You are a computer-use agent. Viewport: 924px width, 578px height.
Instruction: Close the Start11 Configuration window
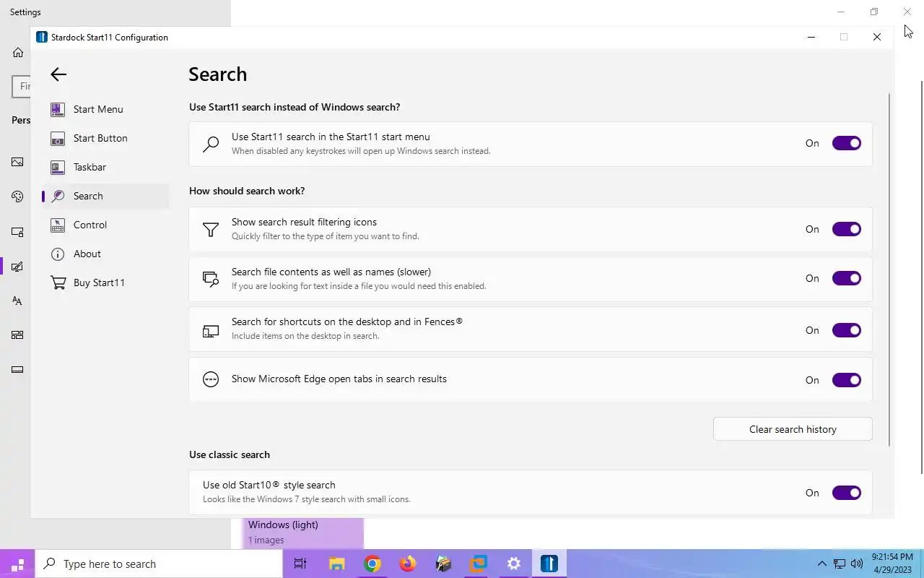(x=877, y=37)
